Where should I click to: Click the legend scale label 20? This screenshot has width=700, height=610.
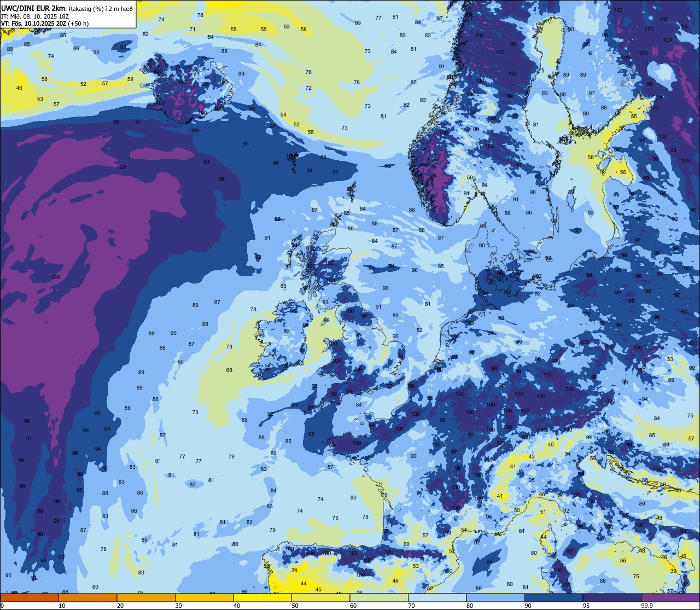pyautogui.click(x=120, y=605)
